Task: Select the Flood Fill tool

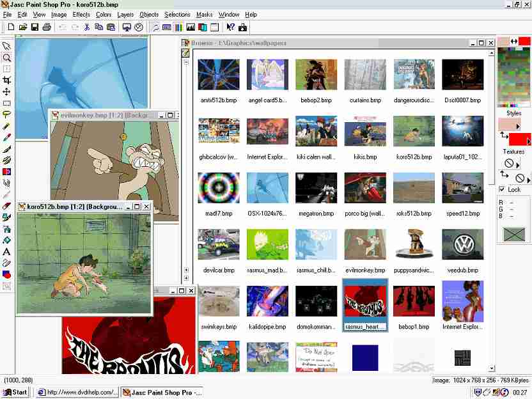Action: pyautogui.click(x=6, y=240)
